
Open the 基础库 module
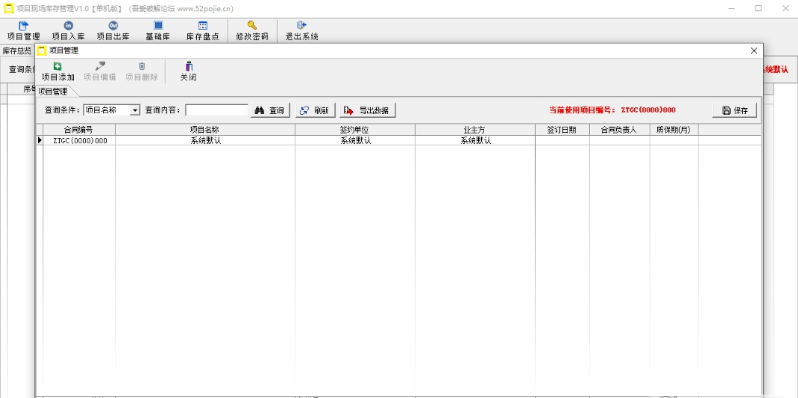pyautogui.click(x=158, y=31)
